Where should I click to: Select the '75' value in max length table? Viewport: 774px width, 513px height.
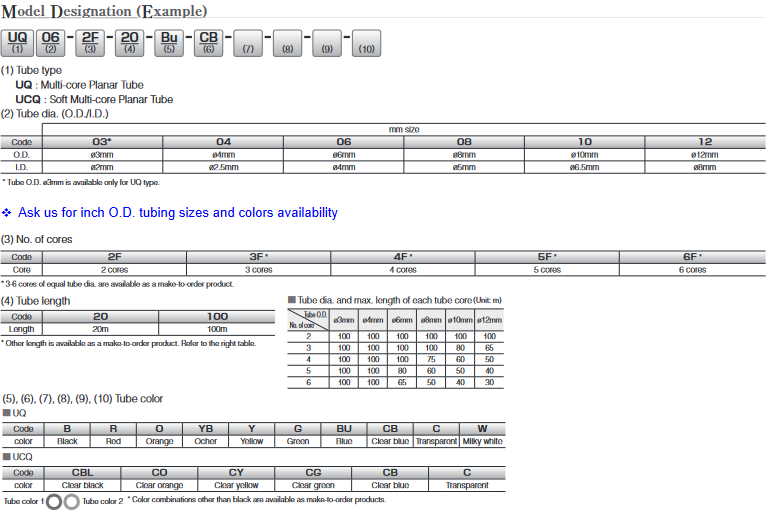point(431,359)
